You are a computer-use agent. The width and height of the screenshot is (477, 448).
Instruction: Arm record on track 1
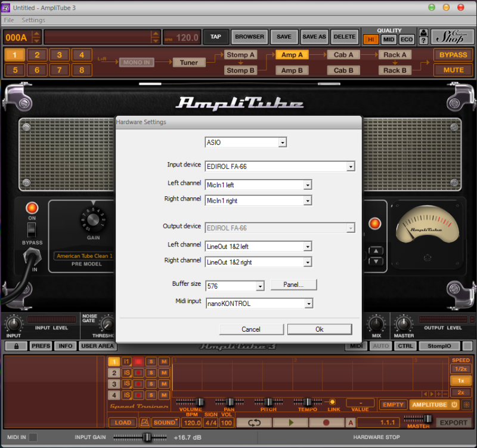coord(138,362)
